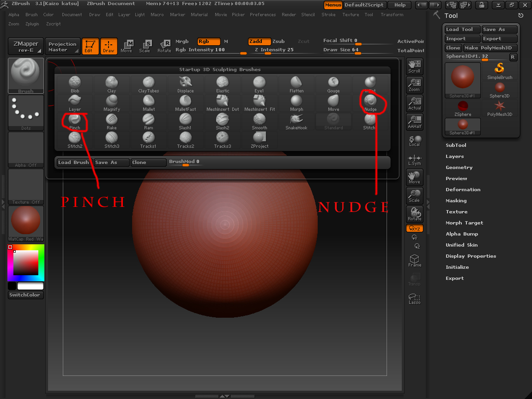Toggle XYZ rotation mode
The width and height of the screenshot is (532, 399).
[x=414, y=228]
